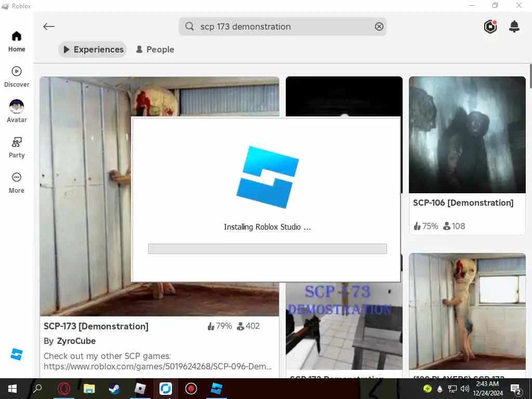532x399 pixels.
Task: Click the green tray icon
Action: click(428, 389)
